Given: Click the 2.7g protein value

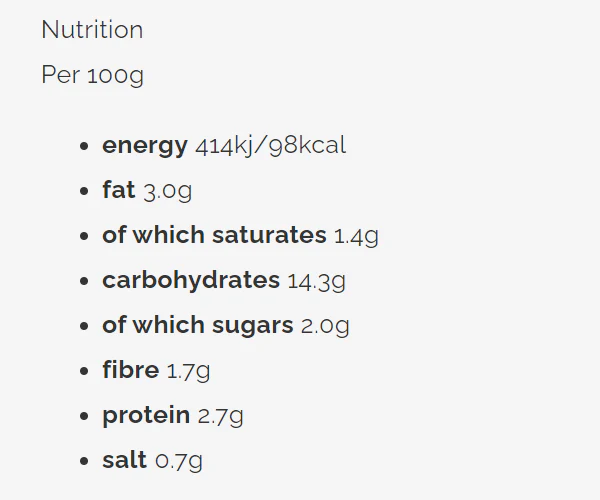Looking at the screenshot, I should tap(220, 416).
